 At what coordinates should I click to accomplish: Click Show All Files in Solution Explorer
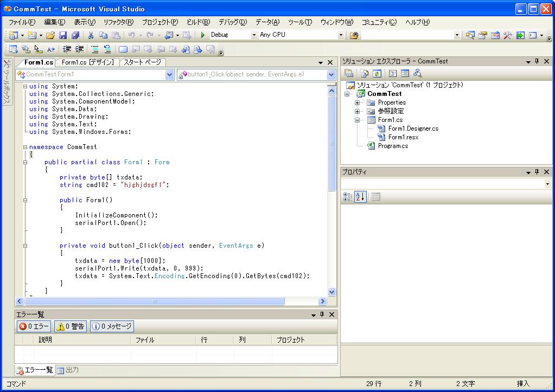click(x=364, y=73)
